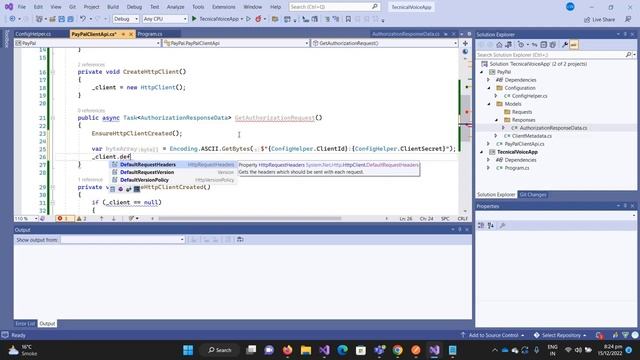640x360 pixels.
Task: Select AuthorizationResponseData.cs in Solution Explorer
Action: click(x=553, y=128)
